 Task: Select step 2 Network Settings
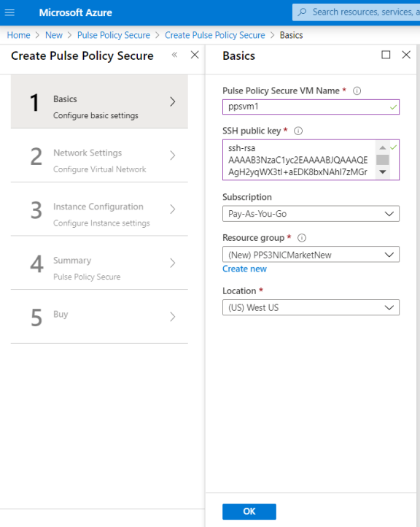click(x=99, y=155)
